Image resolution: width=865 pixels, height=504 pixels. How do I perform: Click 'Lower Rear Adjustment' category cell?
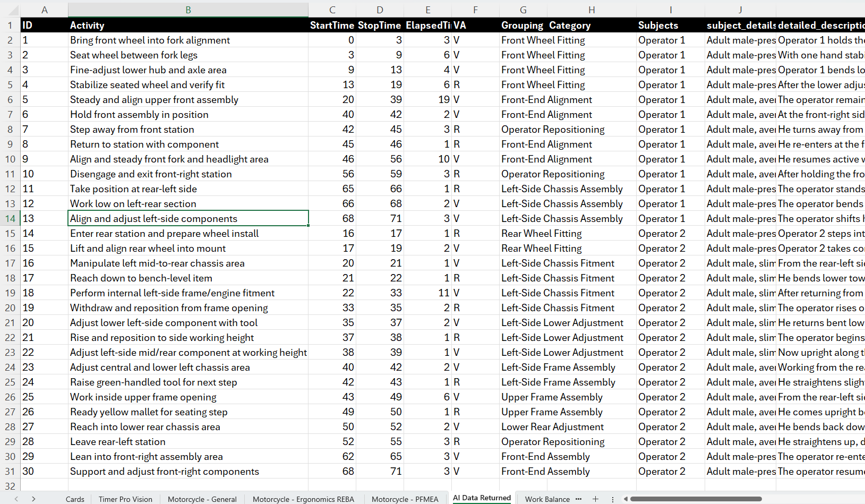(552, 426)
